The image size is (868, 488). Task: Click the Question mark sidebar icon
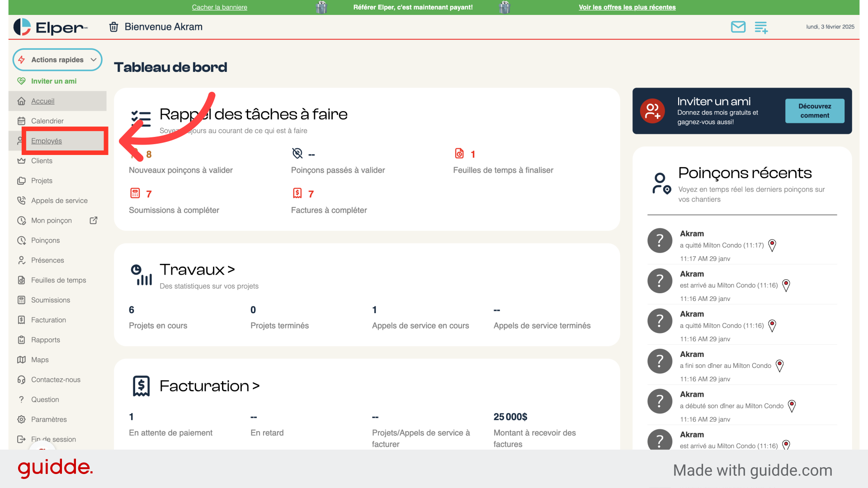point(21,399)
